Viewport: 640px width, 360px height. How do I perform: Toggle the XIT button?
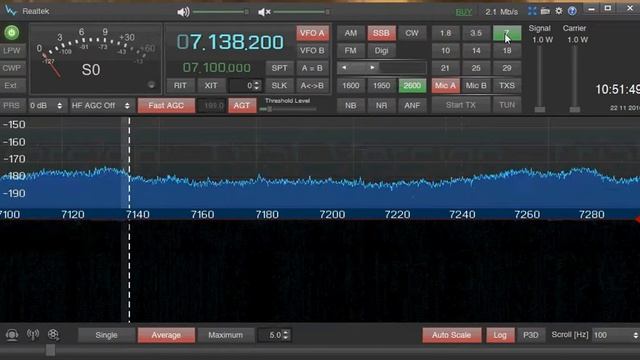[211, 85]
